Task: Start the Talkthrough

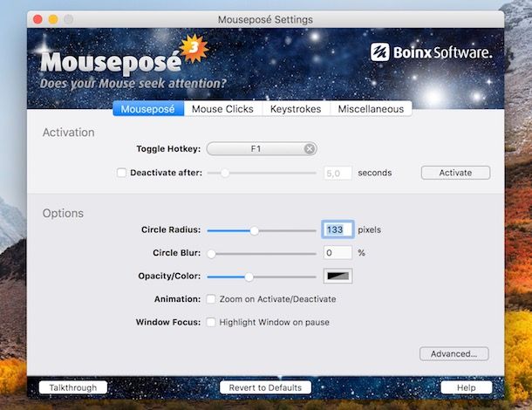Action: 73,387
